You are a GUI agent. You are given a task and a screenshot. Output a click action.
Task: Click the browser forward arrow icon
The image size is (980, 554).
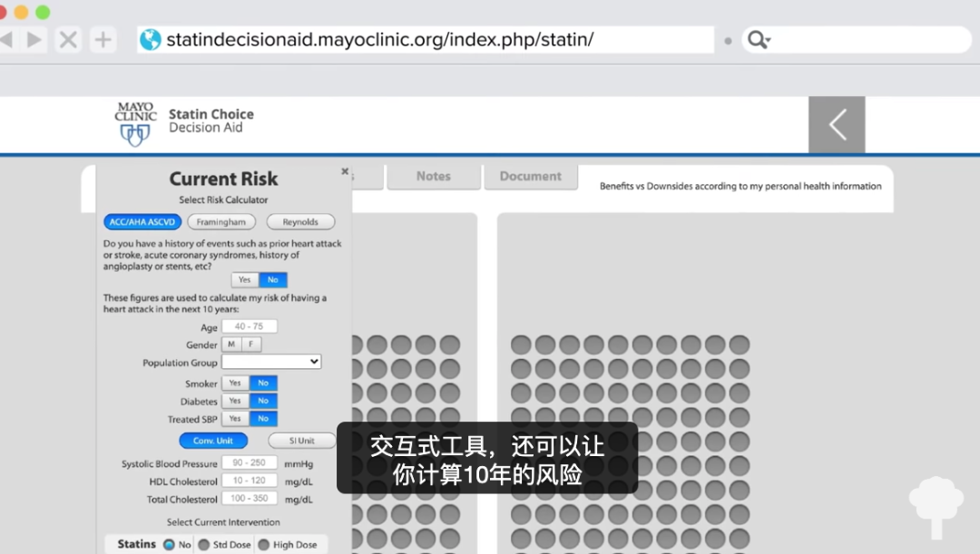34,40
